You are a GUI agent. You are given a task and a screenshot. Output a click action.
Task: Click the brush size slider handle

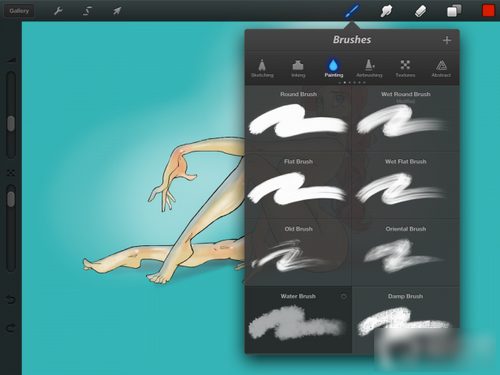coord(11,124)
